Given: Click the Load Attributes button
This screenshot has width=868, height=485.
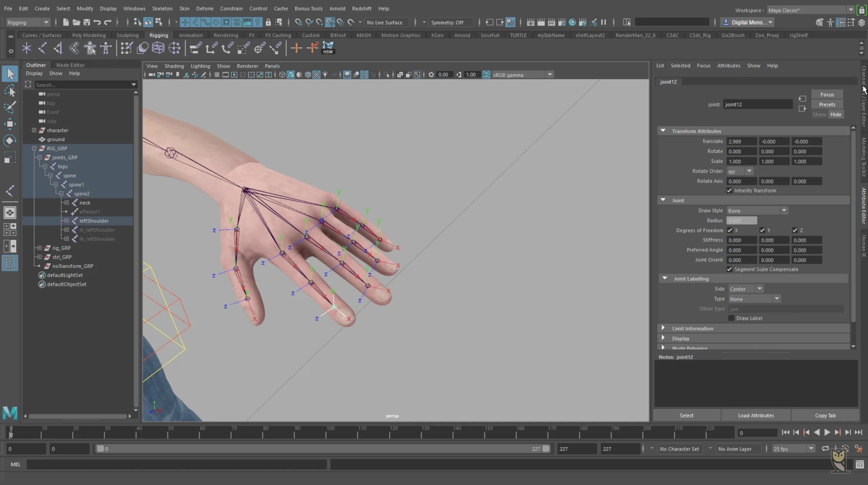Looking at the screenshot, I should point(755,415).
